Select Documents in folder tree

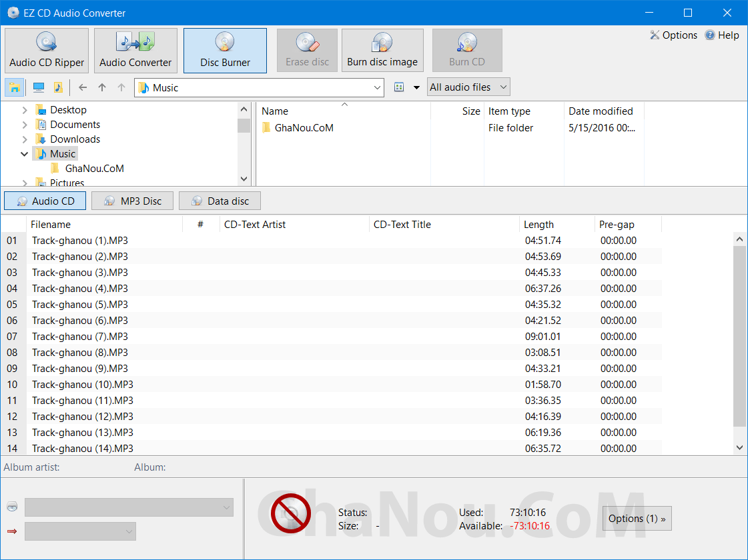(x=75, y=125)
